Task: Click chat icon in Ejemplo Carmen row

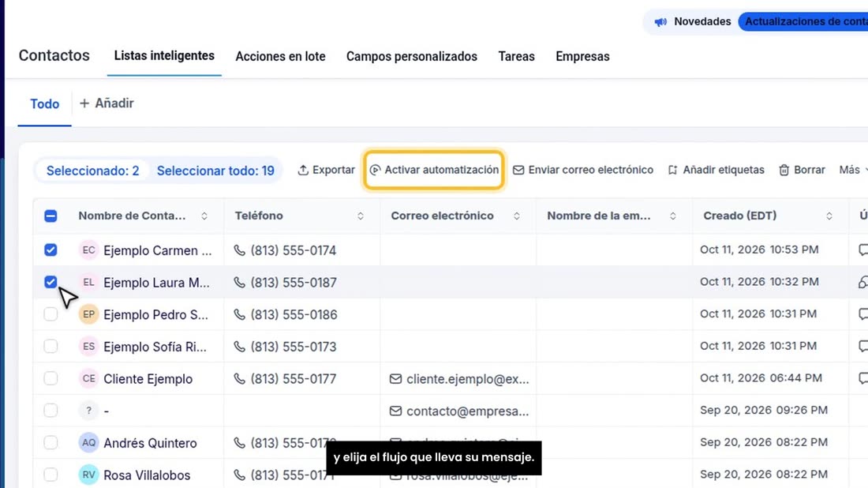Action: click(x=862, y=250)
